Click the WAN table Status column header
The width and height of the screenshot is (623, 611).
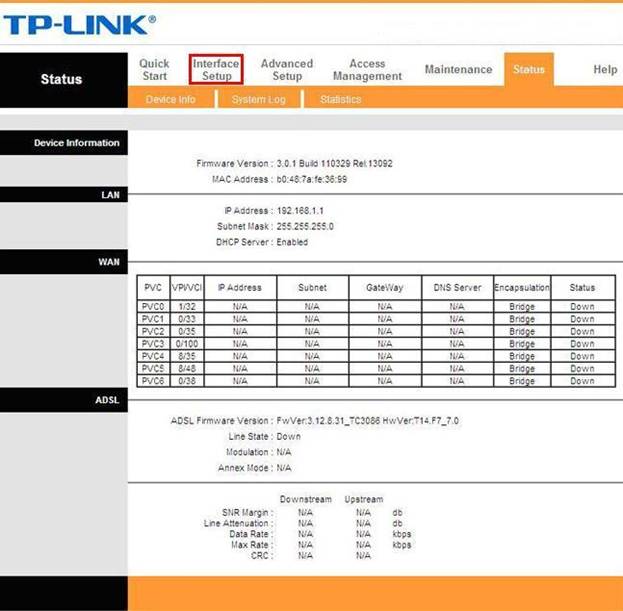point(582,287)
